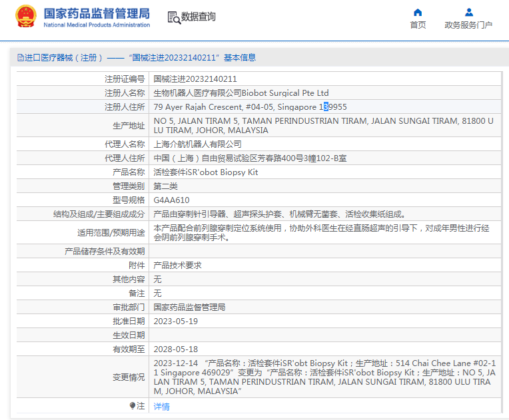Viewport: 509px width, 420px height.
Task: Click the 其他内容 value 无
Action: (157, 280)
